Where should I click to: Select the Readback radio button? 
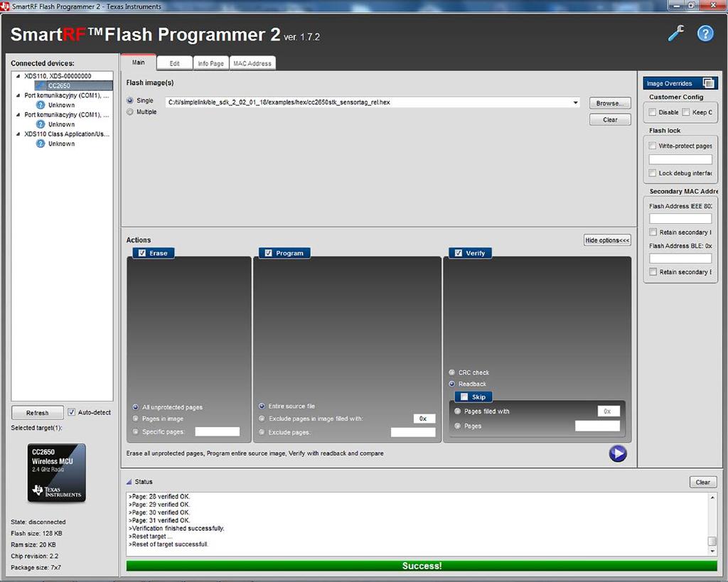[451, 384]
